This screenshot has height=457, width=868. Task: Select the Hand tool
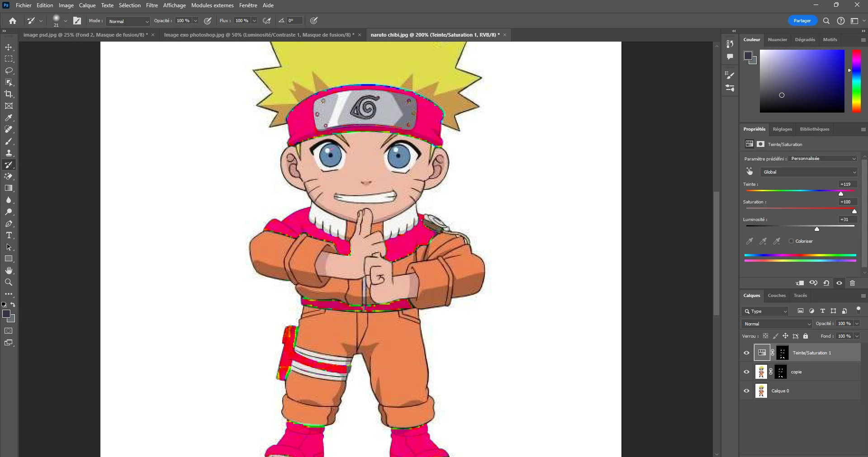(x=9, y=271)
